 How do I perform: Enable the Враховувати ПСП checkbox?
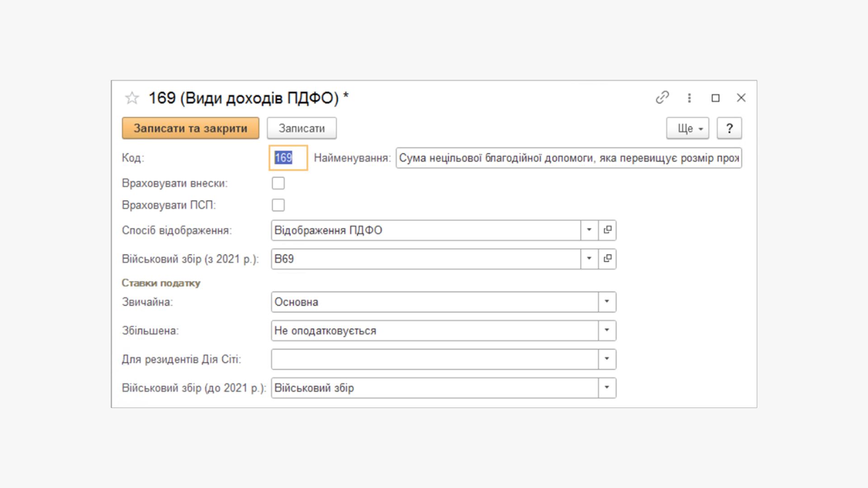pos(278,205)
